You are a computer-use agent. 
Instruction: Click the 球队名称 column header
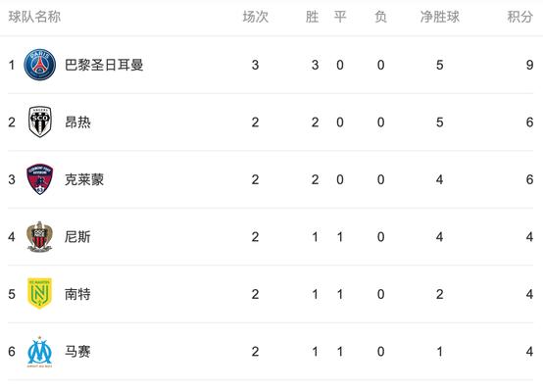[34, 17]
